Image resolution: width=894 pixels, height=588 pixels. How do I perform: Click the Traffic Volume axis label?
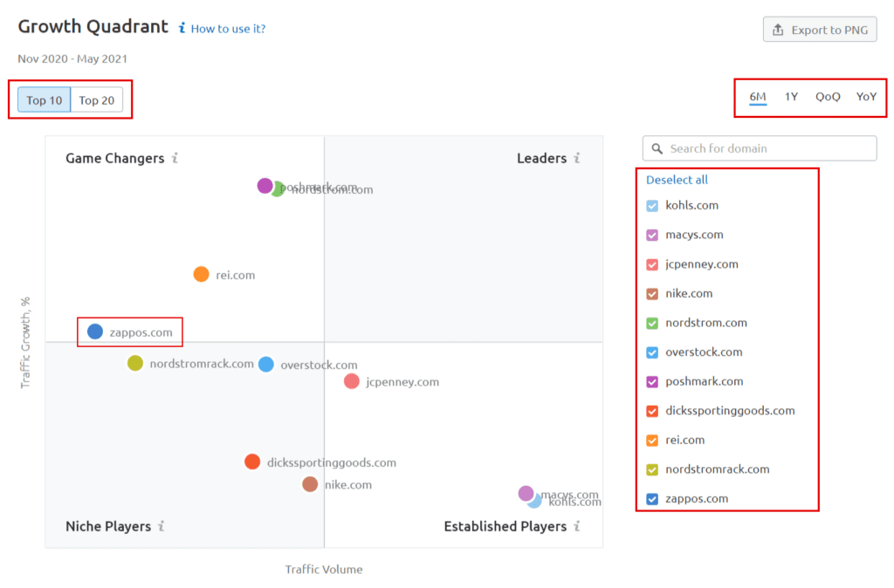coord(324,569)
